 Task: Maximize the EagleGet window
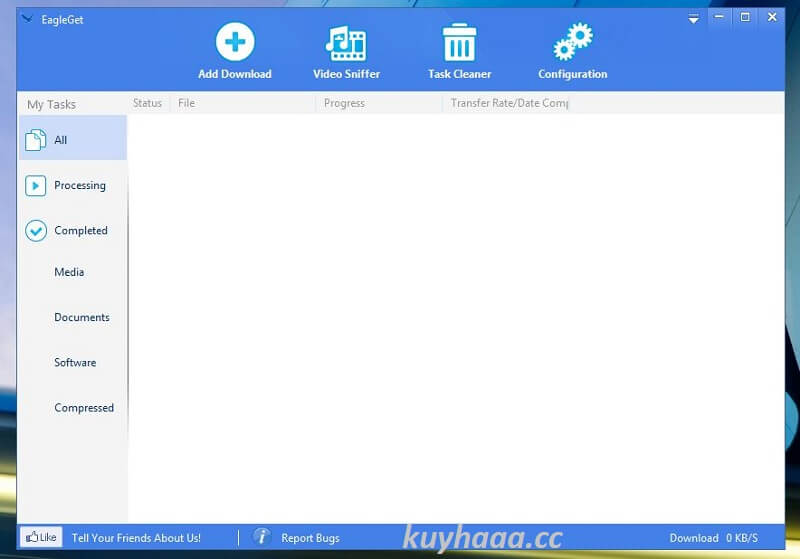[745, 17]
